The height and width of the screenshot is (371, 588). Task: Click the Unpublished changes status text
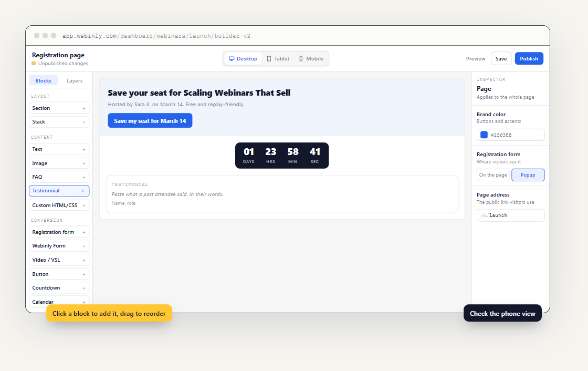tap(63, 64)
